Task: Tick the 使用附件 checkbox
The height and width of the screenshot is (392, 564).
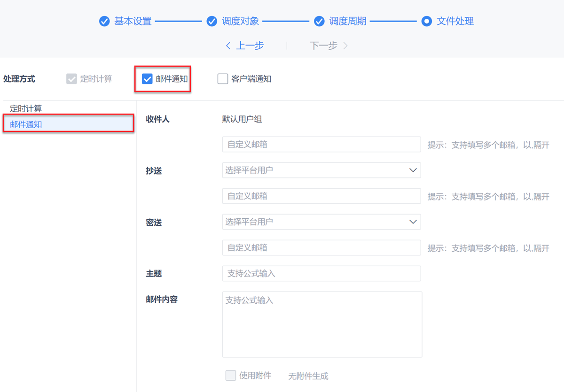Action: 231,376
